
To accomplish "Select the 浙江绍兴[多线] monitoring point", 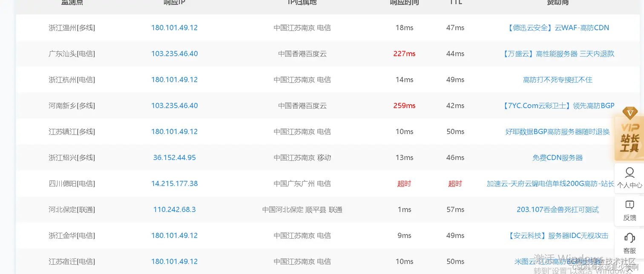I will click(x=72, y=157).
